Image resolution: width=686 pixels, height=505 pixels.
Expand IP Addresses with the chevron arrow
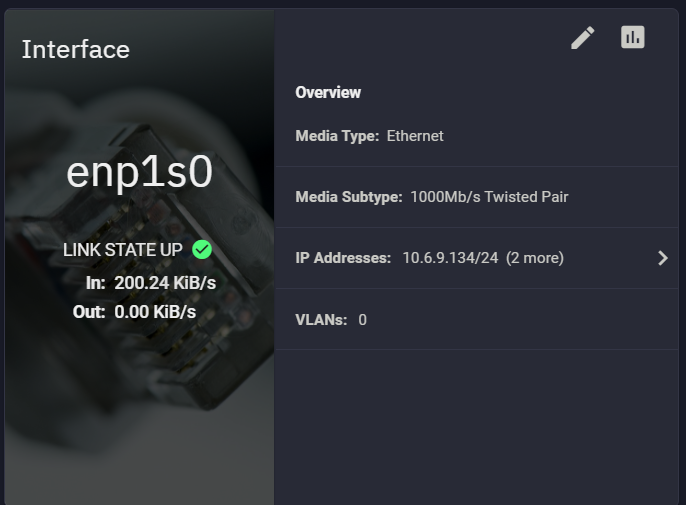(663, 258)
